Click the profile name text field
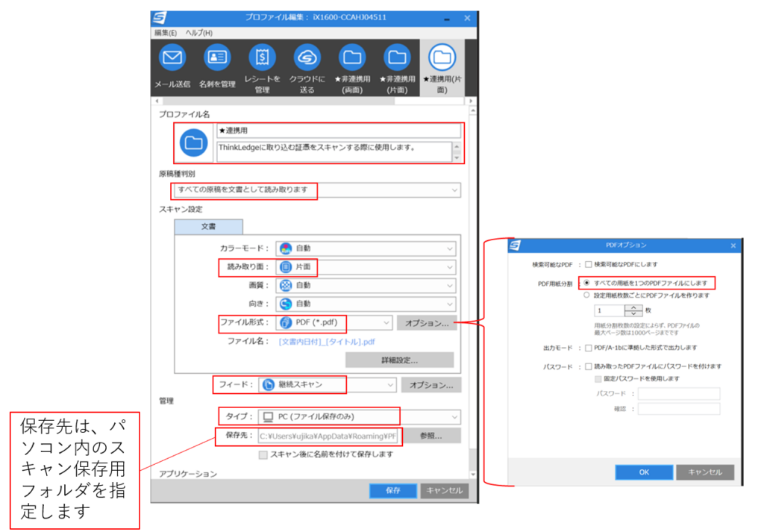 338,131
